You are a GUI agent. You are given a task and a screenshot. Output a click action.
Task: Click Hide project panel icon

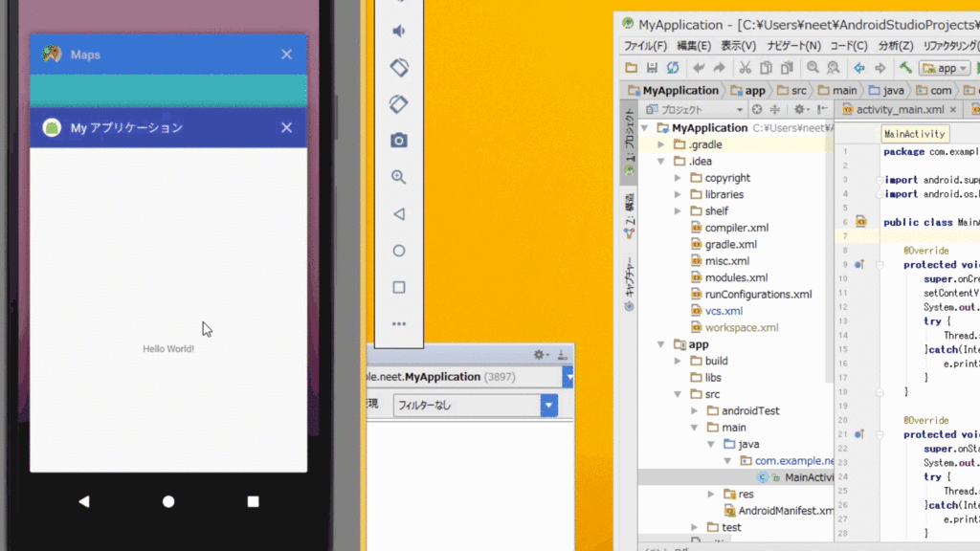(822, 109)
